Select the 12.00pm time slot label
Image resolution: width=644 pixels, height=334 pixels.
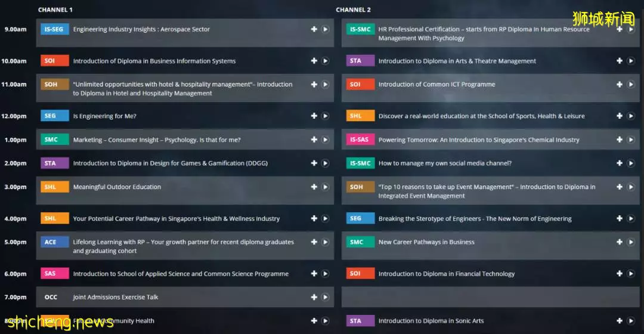(x=14, y=116)
